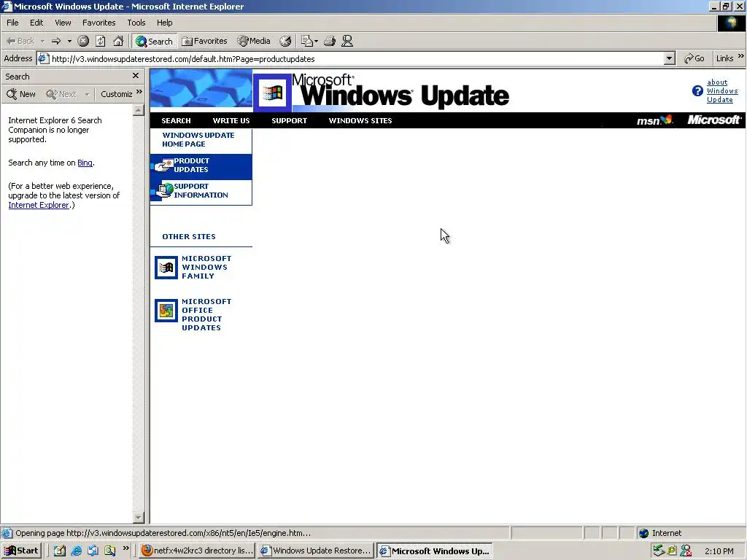
Task: Stop loading with the Stop icon
Action: pos(83,41)
